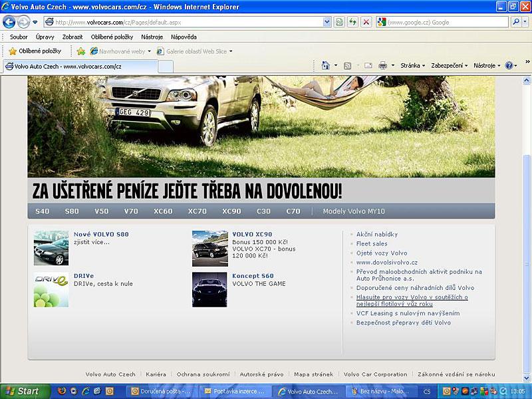Stop loading with the red X icon

366,23
